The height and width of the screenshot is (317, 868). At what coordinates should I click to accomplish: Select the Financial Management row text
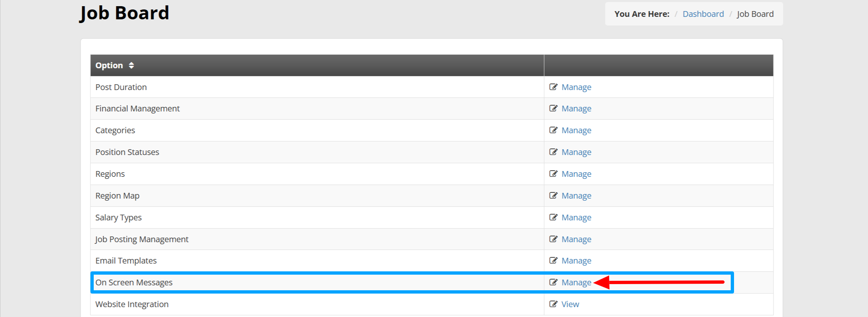pos(137,109)
